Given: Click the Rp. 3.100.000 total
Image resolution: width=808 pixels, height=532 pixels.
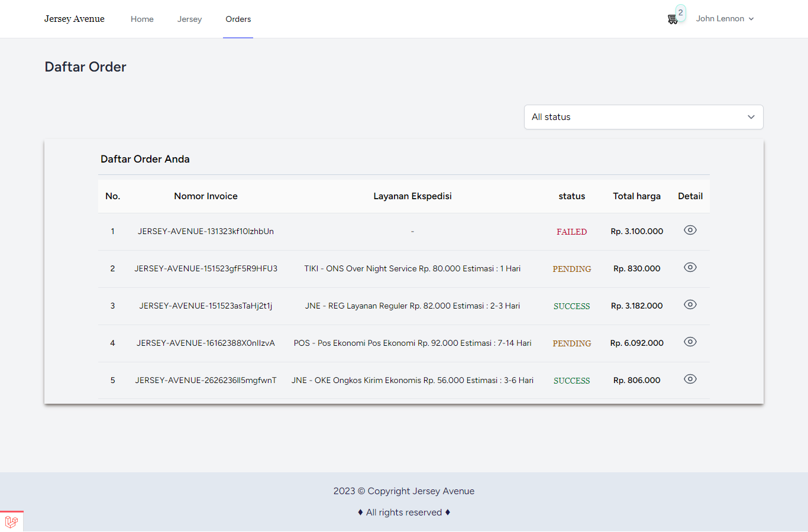Looking at the screenshot, I should click(637, 231).
